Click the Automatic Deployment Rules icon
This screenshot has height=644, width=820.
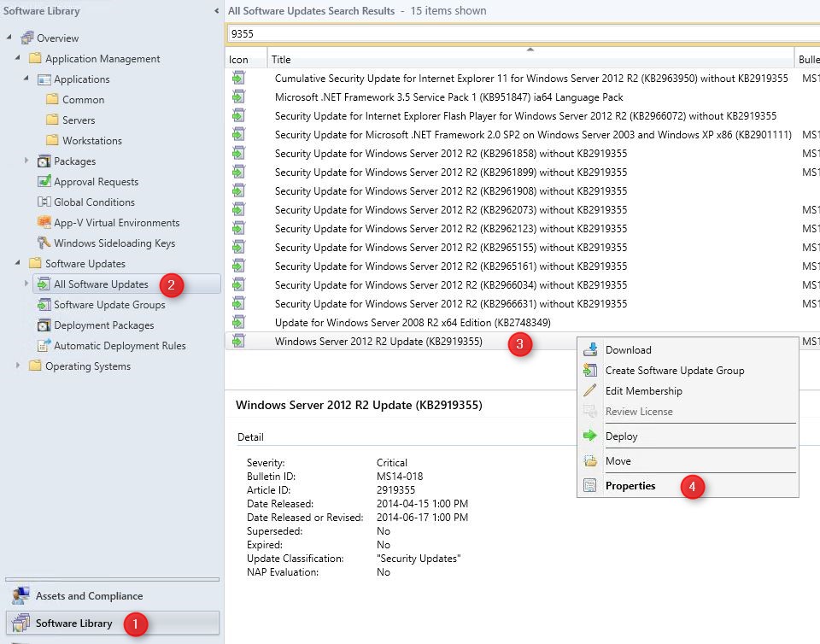click(44, 345)
